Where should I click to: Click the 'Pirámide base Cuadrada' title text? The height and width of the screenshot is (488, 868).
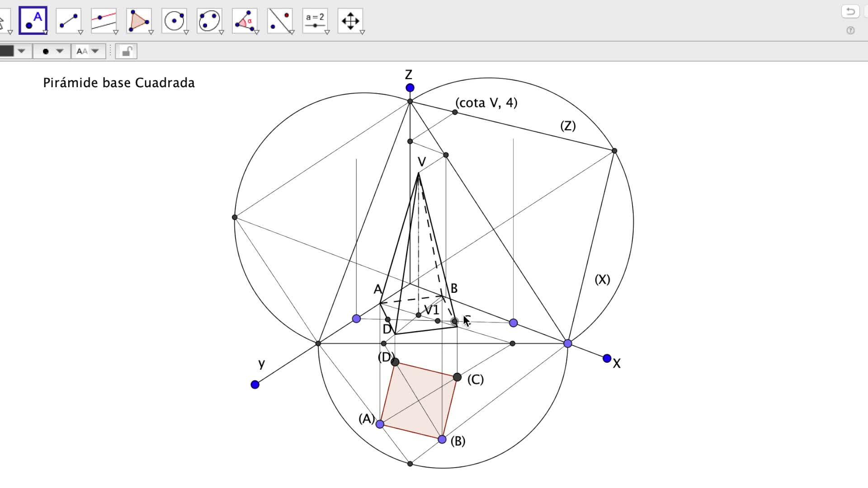tap(118, 83)
